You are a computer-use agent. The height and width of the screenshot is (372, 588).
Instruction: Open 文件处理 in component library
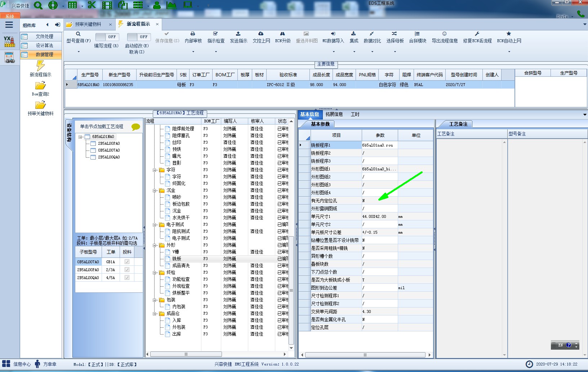coord(41,36)
